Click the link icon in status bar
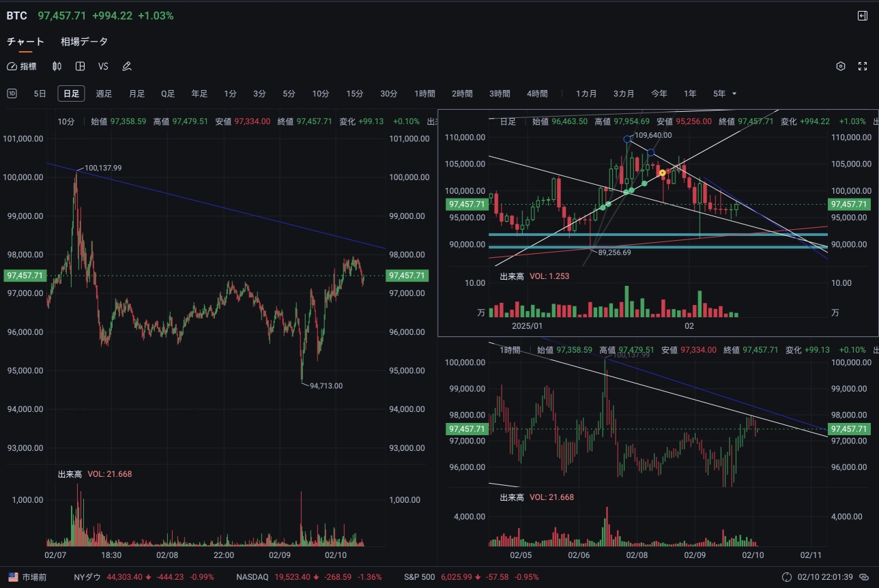 click(864, 577)
